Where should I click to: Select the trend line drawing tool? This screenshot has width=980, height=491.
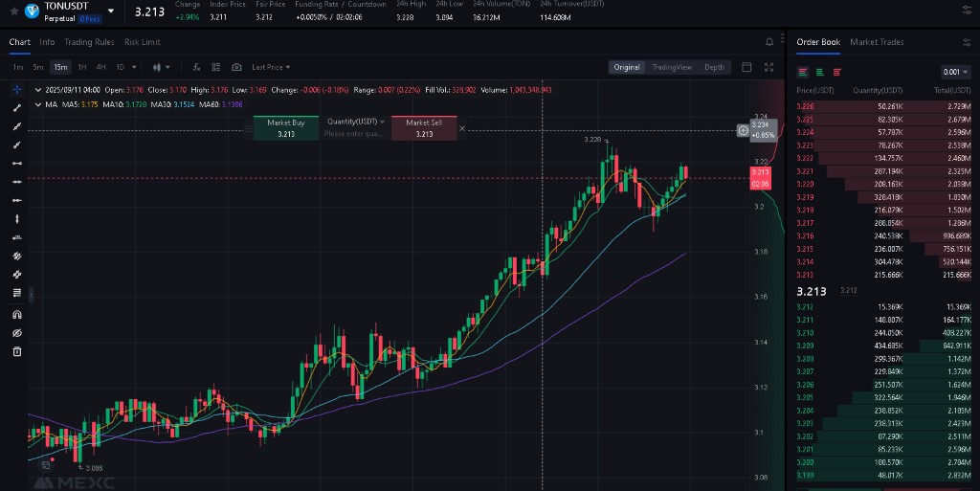coord(17,108)
